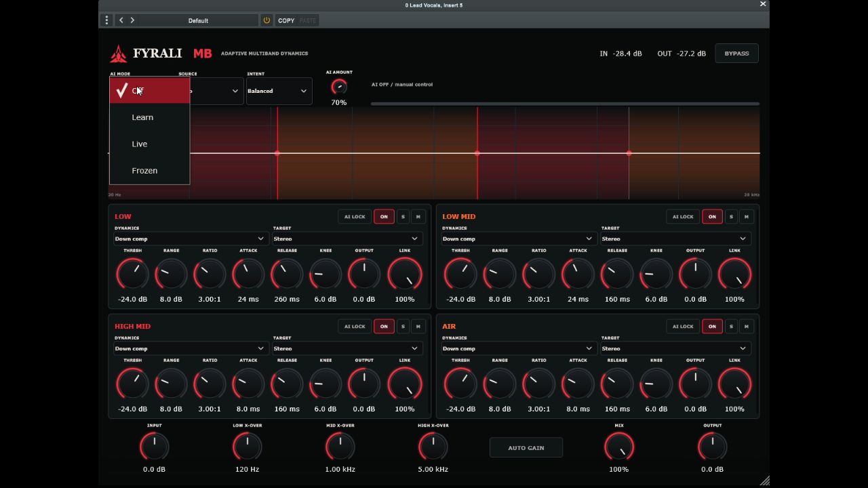The image size is (868, 488).
Task: Click the Fyrali logo icon
Action: coord(119,54)
